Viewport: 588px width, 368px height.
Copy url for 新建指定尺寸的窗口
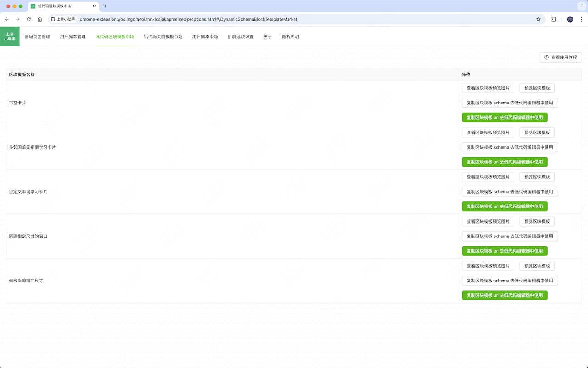(x=504, y=251)
